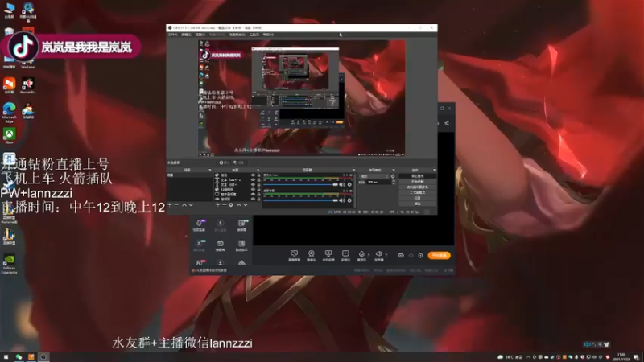Toggle visibility eye of the last source row
Image resolution: width=644 pixels, height=362 pixels.
(253, 199)
